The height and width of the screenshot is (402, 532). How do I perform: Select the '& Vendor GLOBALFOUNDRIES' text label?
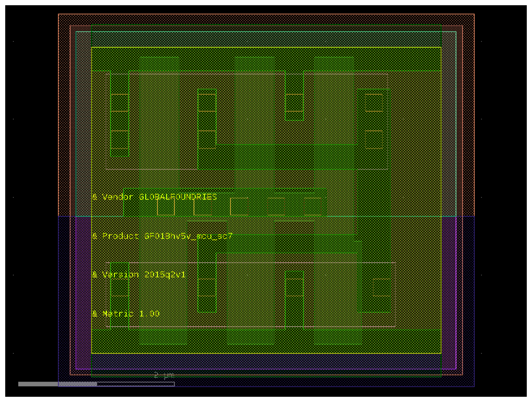[x=155, y=197]
